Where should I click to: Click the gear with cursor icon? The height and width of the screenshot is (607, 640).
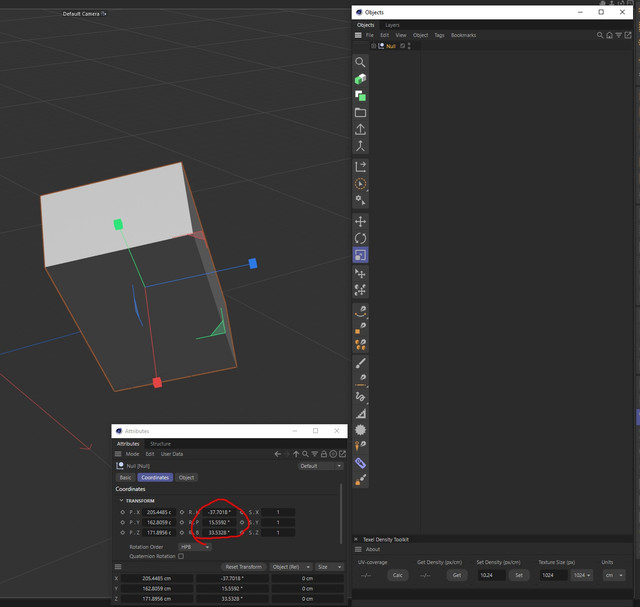pyautogui.click(x=360, y=200)
